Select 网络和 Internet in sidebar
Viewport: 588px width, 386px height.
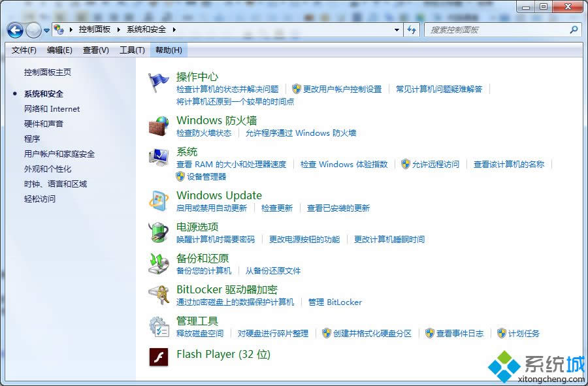click(x=52, y=109)
